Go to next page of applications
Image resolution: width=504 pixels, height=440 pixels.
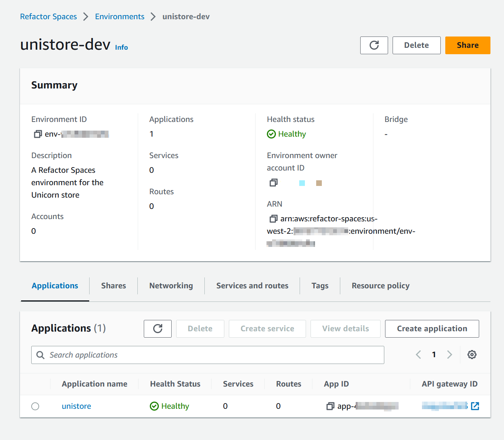[x=449, y=355]
